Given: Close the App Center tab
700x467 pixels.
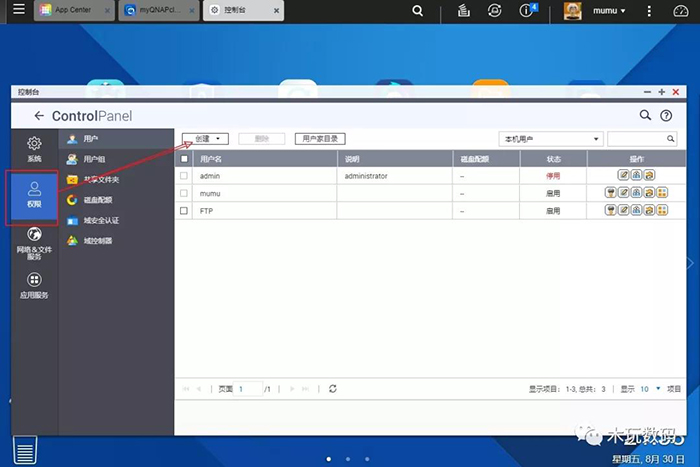Looking at the screenshot, I should click(x=107, y=11).
